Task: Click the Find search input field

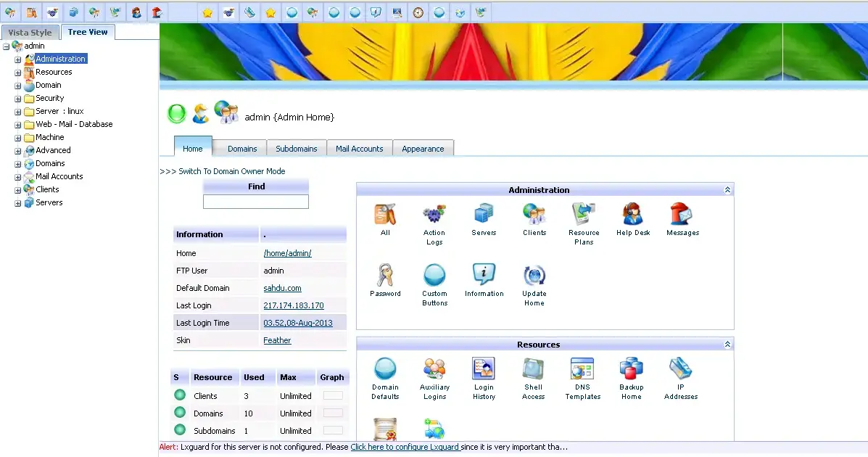Action: click(x=255, y=202)
